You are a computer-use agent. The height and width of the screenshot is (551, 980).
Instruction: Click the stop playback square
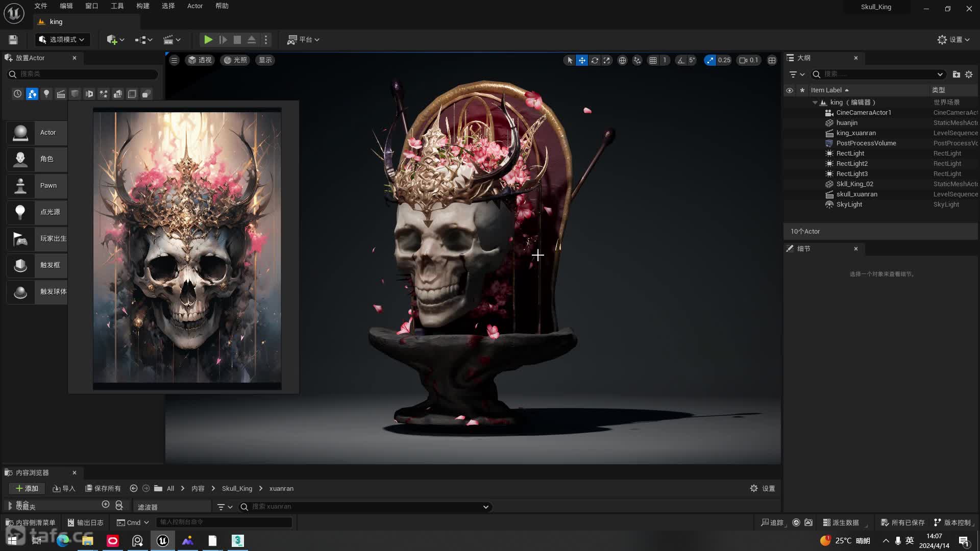(237, 40)
